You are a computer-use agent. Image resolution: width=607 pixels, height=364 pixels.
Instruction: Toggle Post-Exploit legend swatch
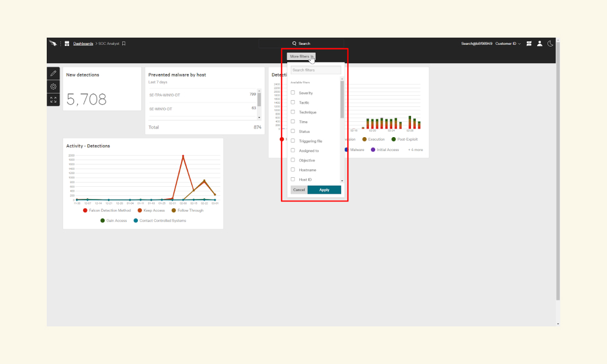[x=394, y=140]
